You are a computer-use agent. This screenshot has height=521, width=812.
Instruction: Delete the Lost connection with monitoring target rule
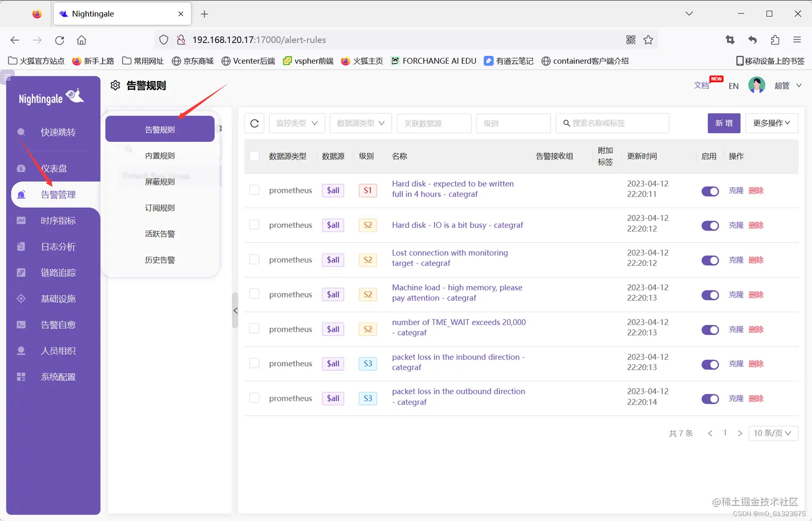pos(756,260)
